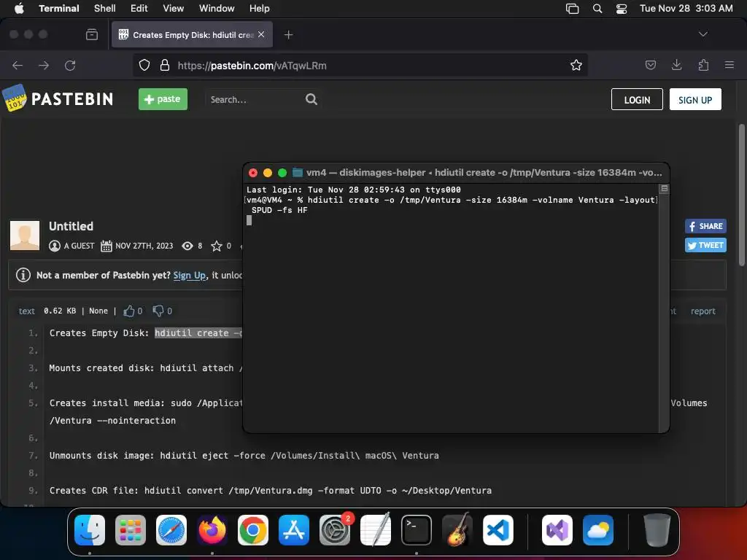Open Terminal from the Dock

coord(417,530)
